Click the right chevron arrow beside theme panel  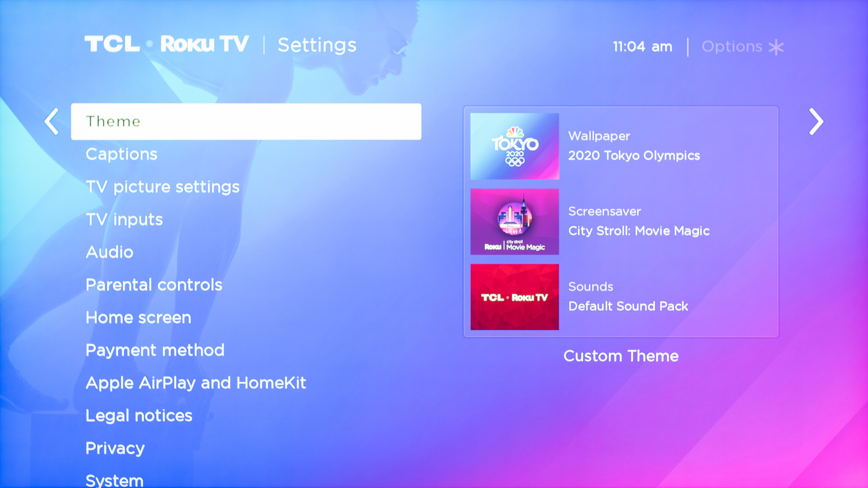point(816,122)
